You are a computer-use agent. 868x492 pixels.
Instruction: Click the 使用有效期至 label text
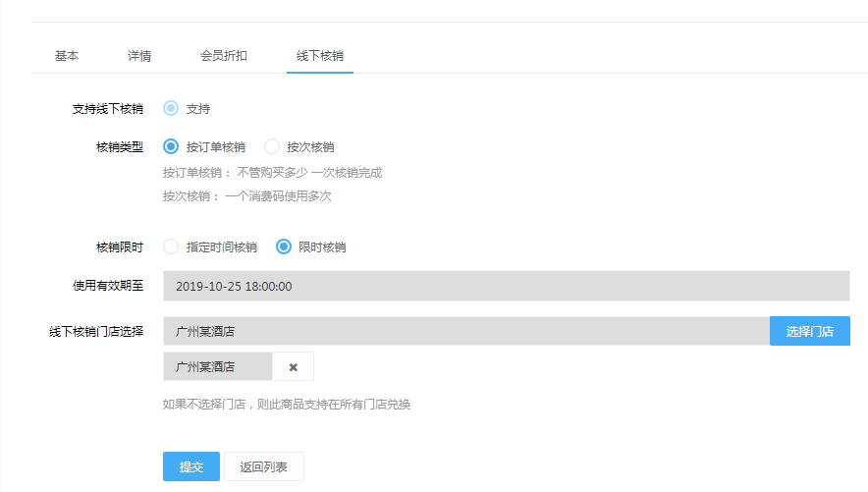107,286
